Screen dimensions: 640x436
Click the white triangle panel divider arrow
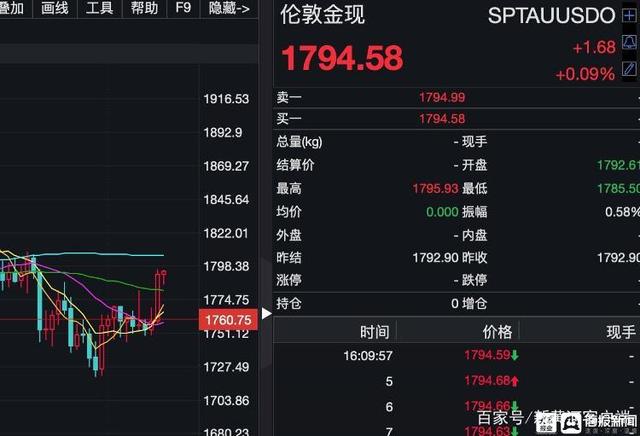(x=266, y=313)
